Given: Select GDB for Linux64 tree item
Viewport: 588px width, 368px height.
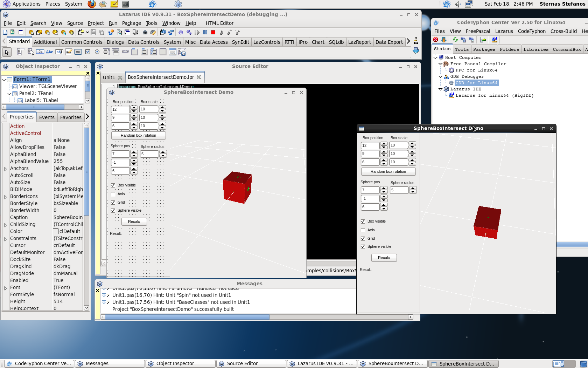Looking at the screenshot, I should [476, 83].
